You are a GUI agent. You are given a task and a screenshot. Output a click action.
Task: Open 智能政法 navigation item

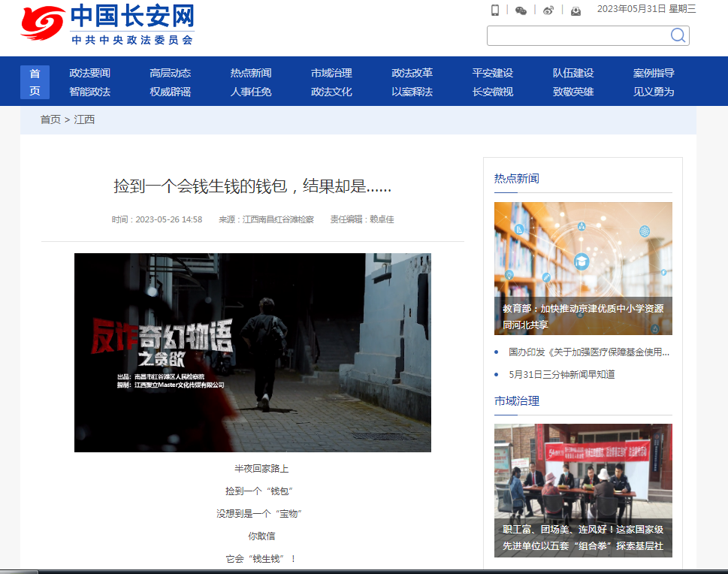(89, 92)
